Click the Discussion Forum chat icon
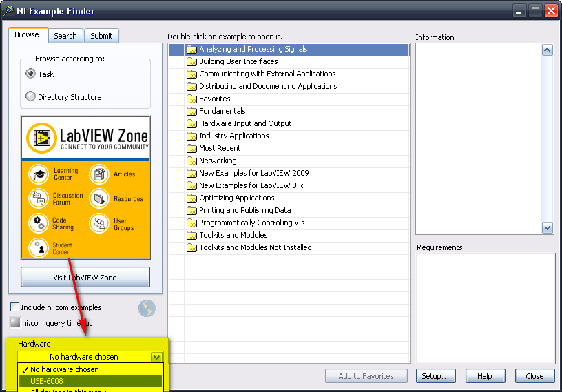The image size is (562, 392). pos(39,198)
